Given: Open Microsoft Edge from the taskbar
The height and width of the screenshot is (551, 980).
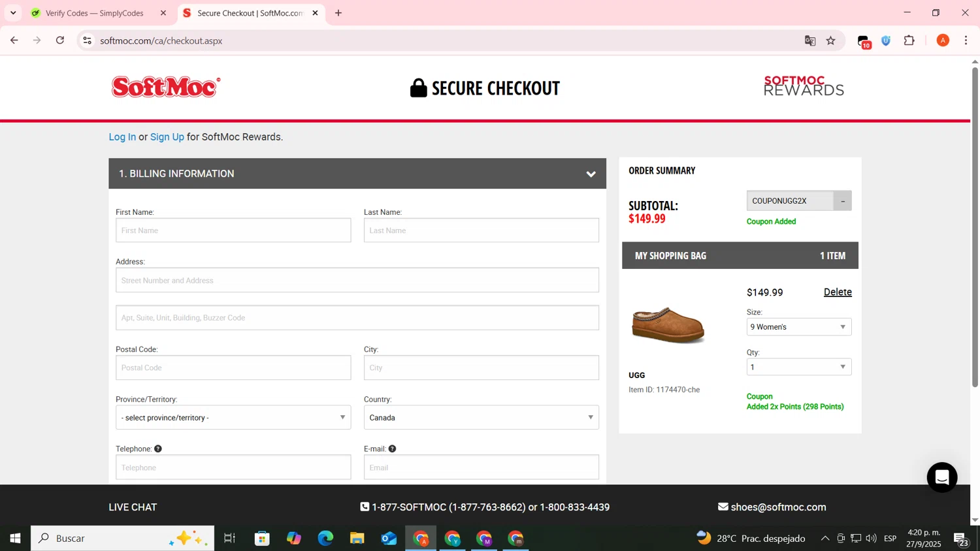Looking at the screenshot, I should [325, 538].
